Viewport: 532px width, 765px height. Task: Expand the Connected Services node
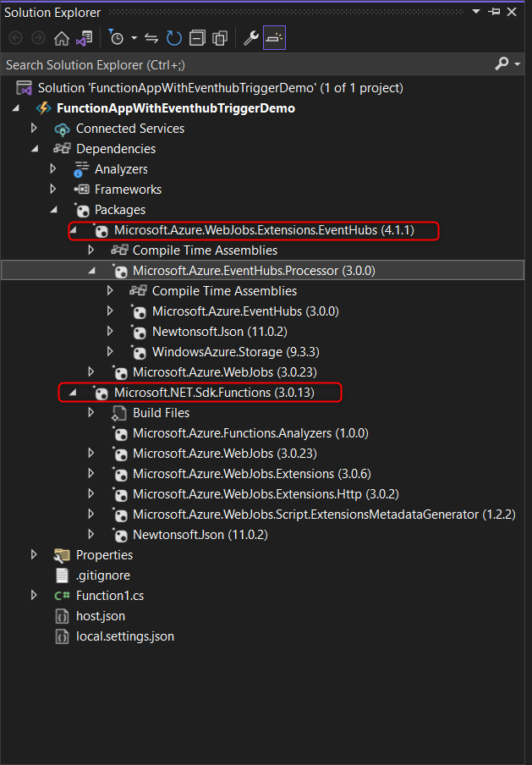tap(35, 128)
